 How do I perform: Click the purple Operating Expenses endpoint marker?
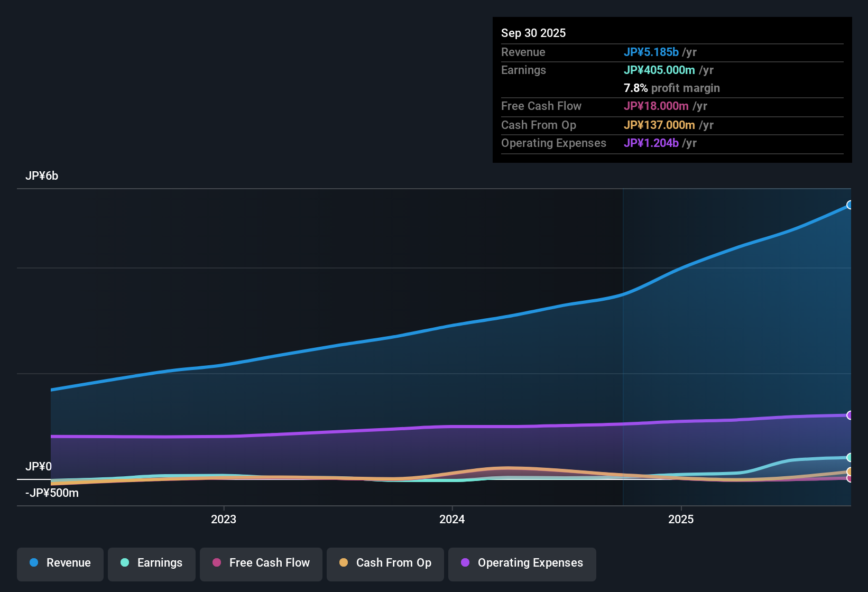[850, 415]
